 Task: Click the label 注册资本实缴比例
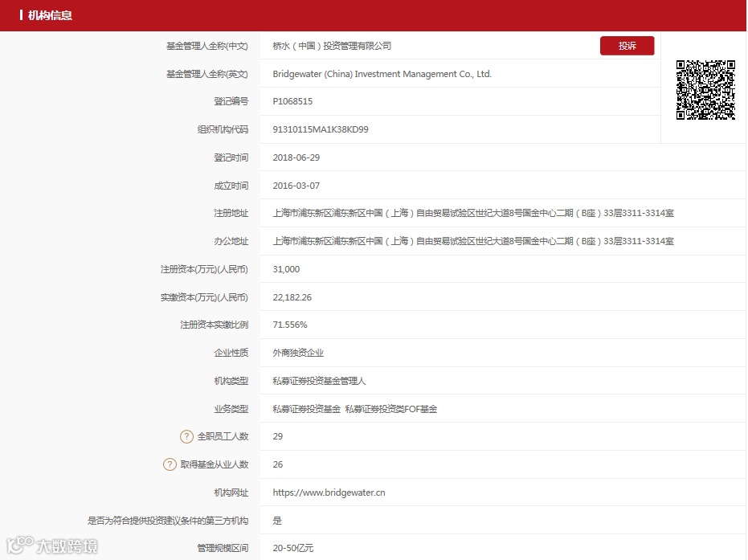pyautogui.click(x=215, y=325)
